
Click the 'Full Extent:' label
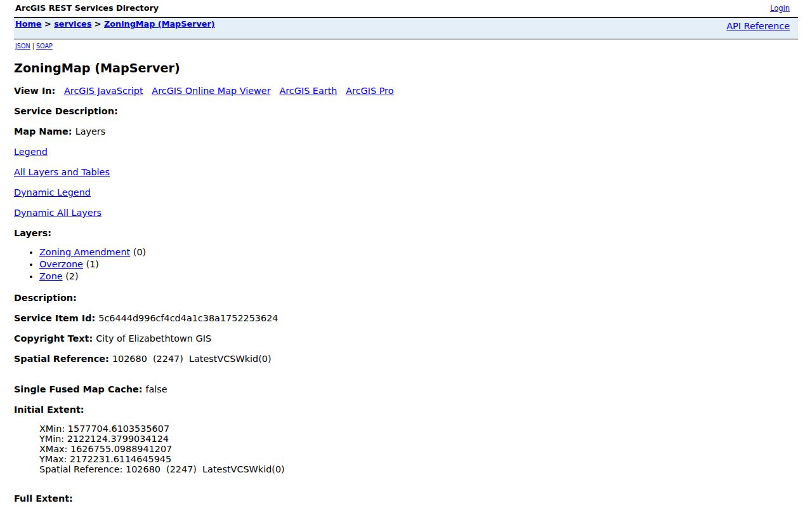pyautogui.click(x=43, y=498)
